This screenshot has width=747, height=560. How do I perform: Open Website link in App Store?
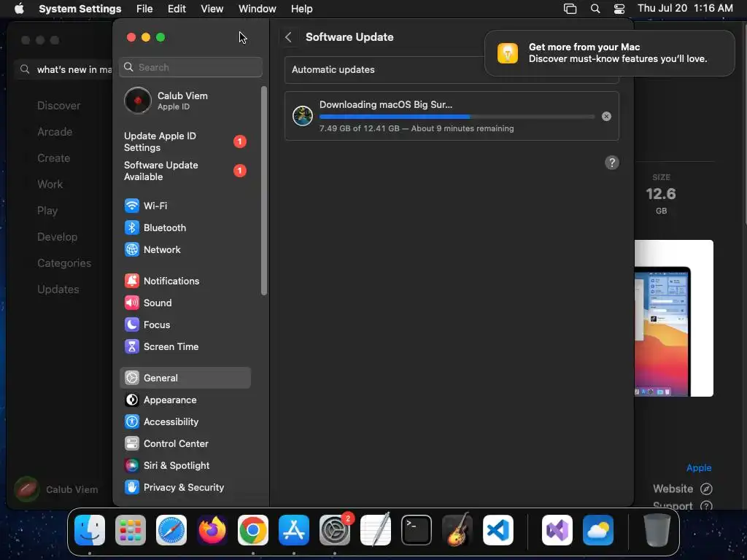point(682,489)
